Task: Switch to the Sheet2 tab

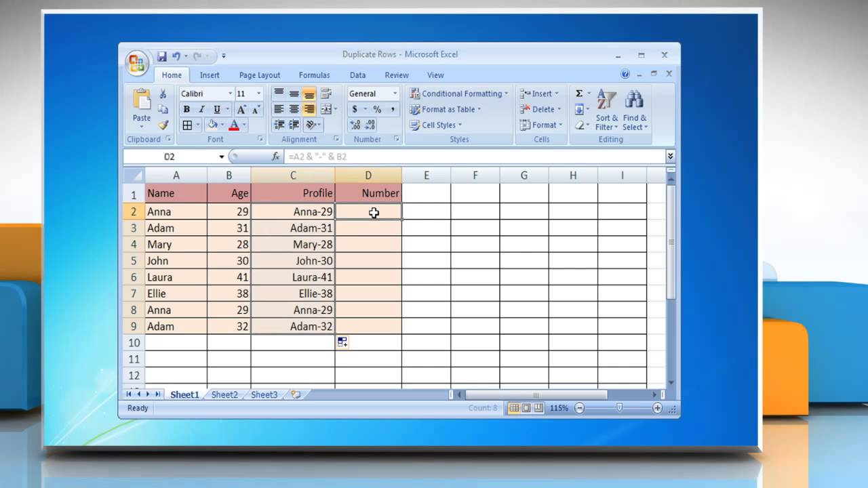Action: click(224, 394)
